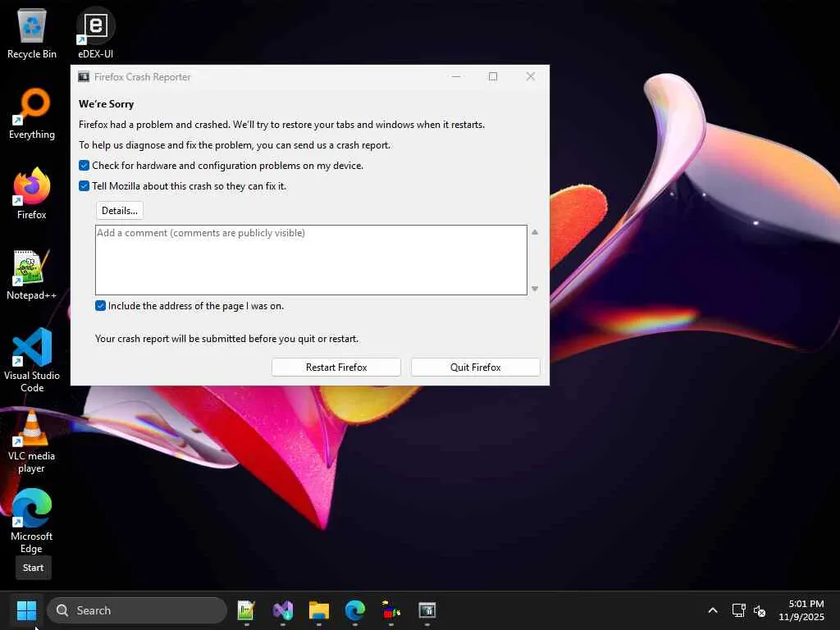Close the Firefox Crash Reporter window

[x=531, y=76]
